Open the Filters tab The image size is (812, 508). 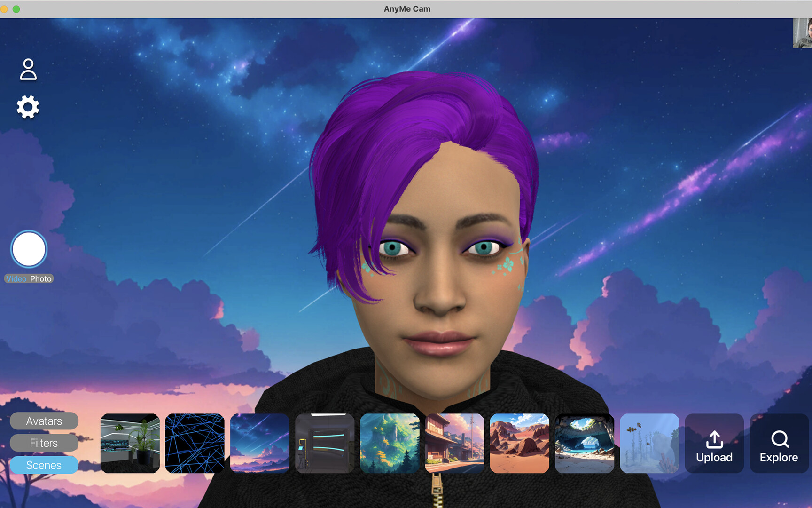point(44,443)
